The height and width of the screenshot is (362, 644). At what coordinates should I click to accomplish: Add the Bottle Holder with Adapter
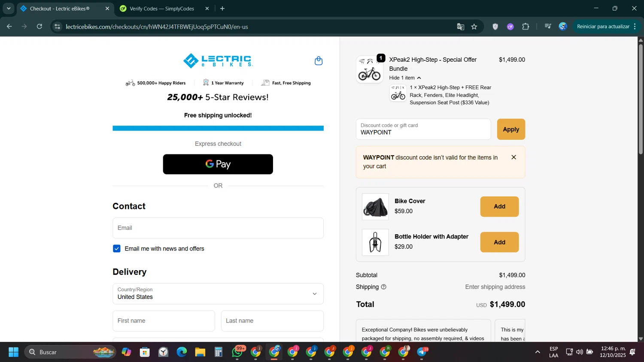(499, 242)
